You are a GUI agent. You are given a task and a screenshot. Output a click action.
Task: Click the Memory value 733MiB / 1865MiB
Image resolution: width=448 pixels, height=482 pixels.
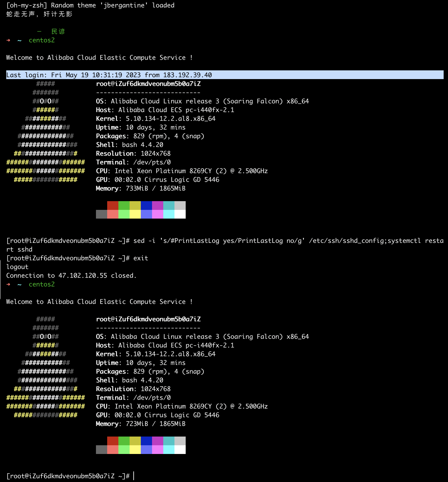pyautogui.click(x=155, y=188)
